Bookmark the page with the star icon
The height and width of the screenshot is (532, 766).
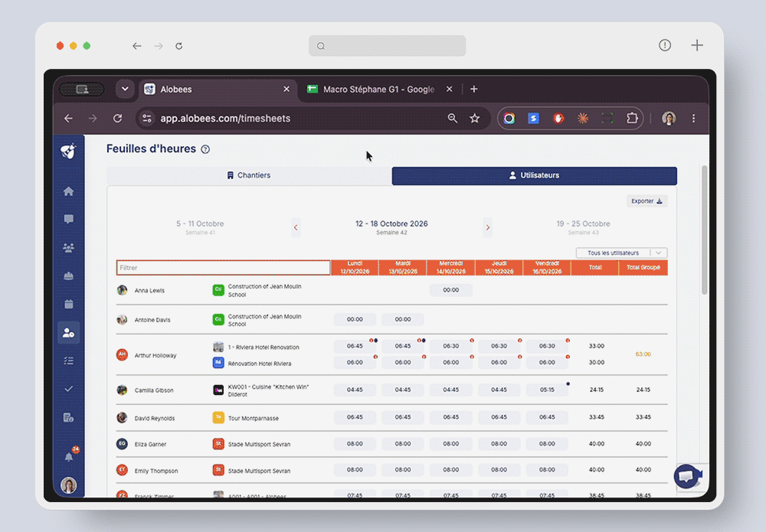click(x=474, y=119)
